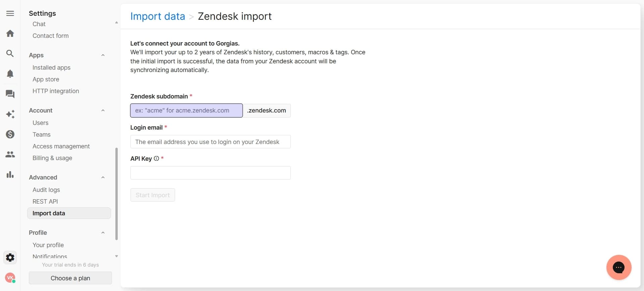The height and width of the screenshot is (291, 644).
Task: Click the Start Import button
Action: click(x=153, y=195)
